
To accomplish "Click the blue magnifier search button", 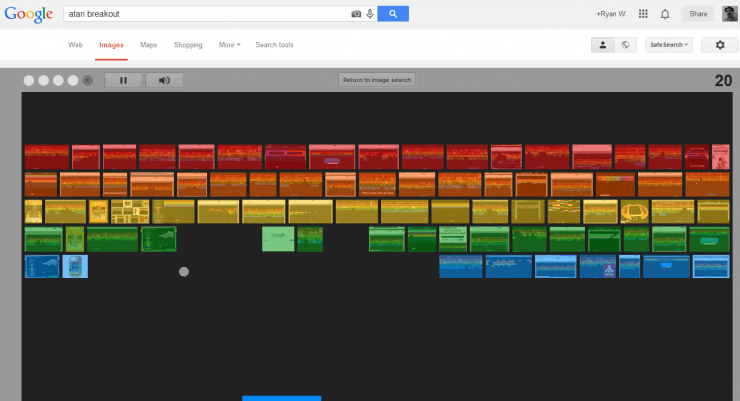I will (393, 14).
